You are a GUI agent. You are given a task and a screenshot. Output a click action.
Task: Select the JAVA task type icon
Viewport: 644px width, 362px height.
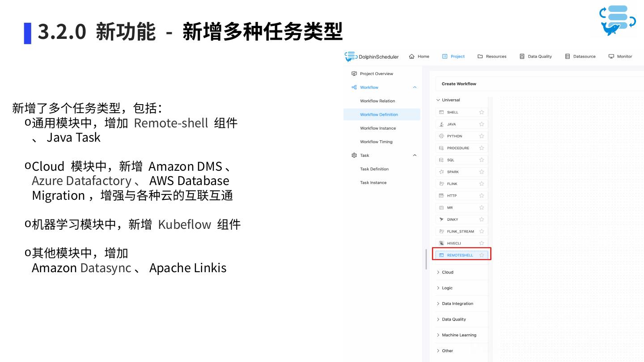[441, 124]
